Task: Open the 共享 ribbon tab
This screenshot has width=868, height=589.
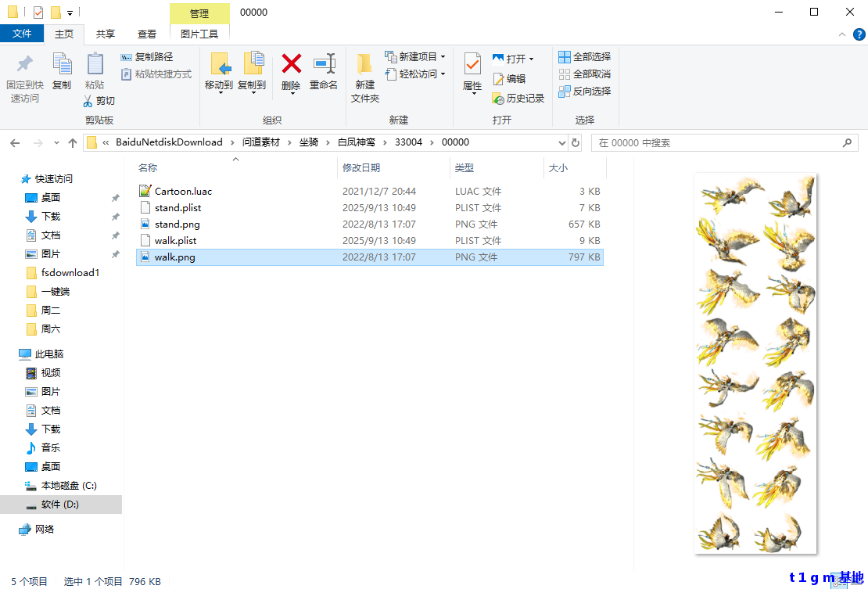Action: pos(106,34)
